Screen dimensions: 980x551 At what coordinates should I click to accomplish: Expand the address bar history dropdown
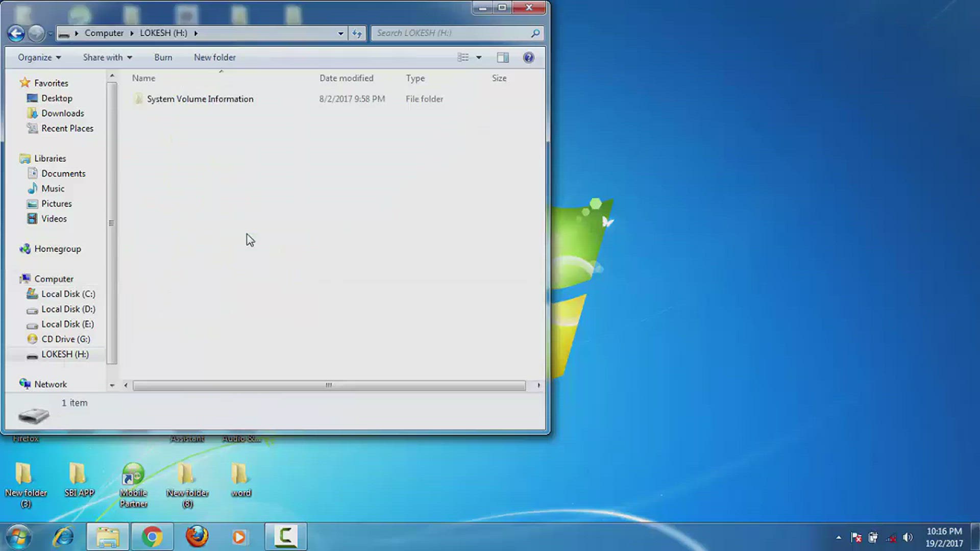pyautogui.click(x=340, y=33)
